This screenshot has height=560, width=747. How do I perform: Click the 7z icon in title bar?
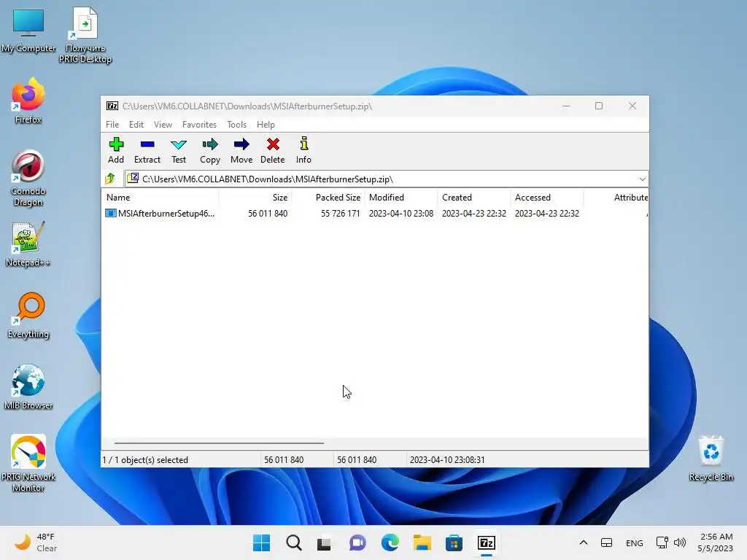click(x=112, y=106)
